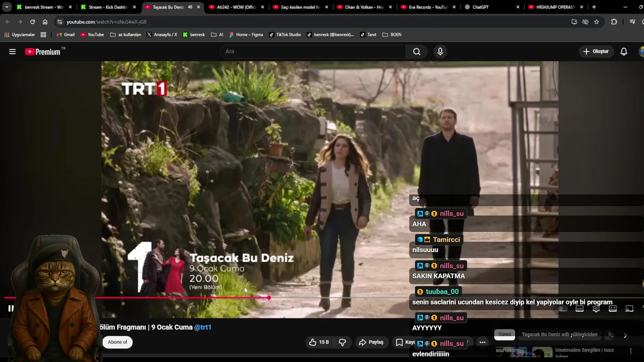
Task: Open more actions three-dot menu under the video
Action: point(482,342)
